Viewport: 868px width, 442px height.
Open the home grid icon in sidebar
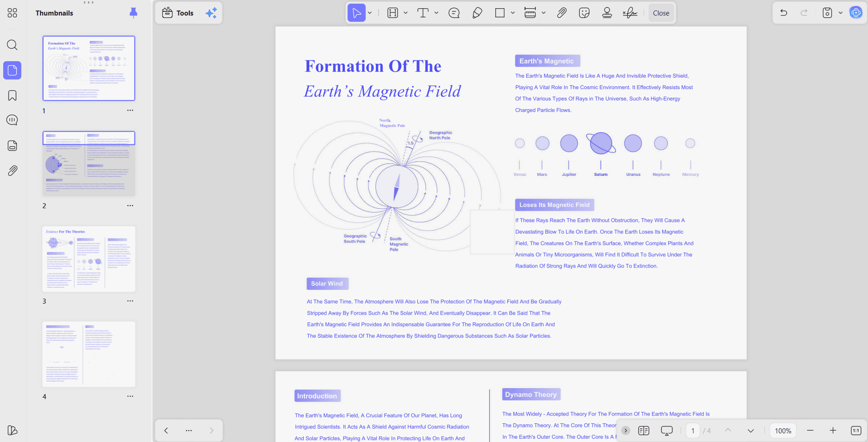(12, 13)
